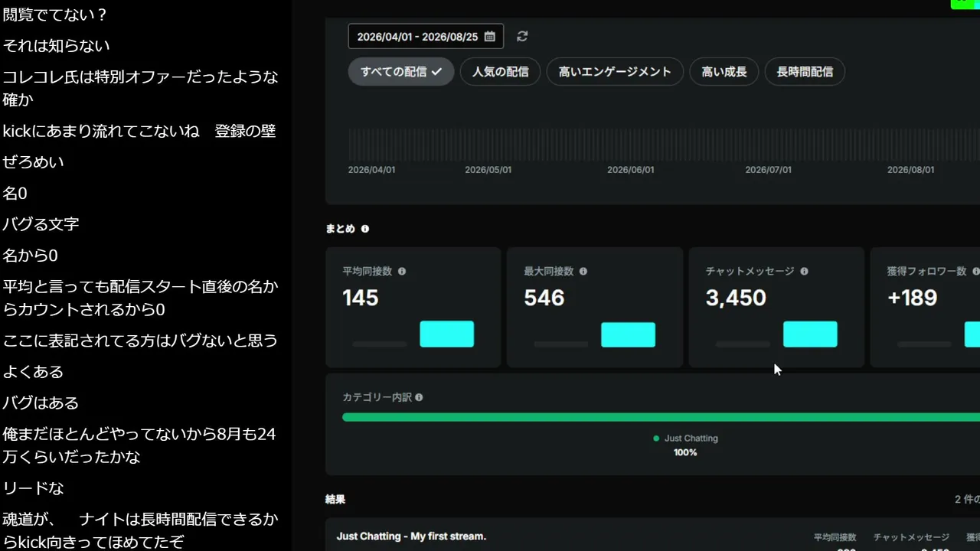Click chat message about コレコレ氏 特別オファー
This screenshot has height=551, width=980.
pos(141,88)
